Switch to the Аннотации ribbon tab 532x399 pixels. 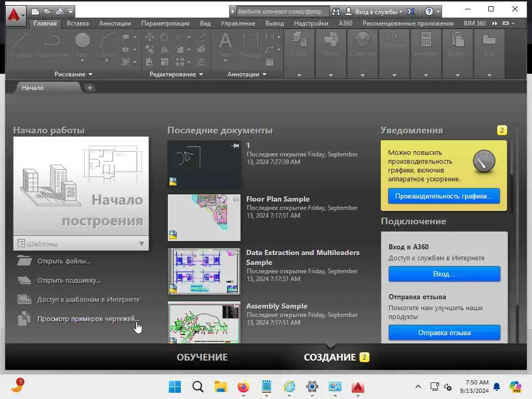pos(115,23)
